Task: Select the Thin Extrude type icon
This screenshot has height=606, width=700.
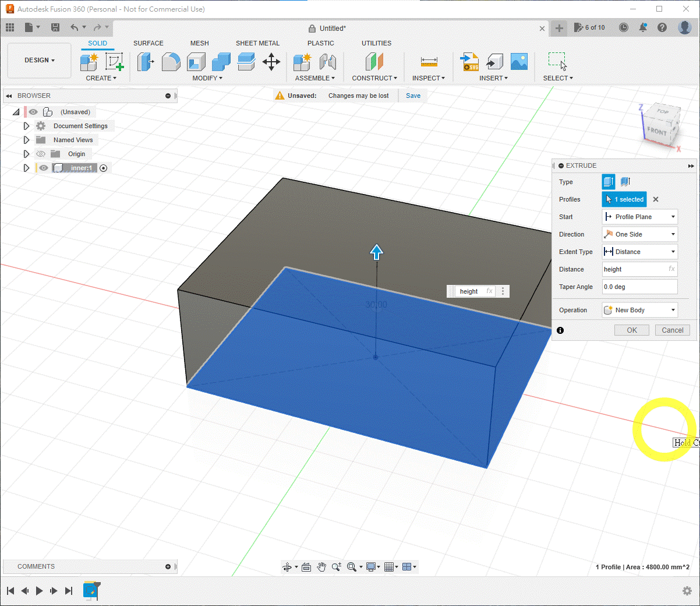Action: click(x=625, y=182)
